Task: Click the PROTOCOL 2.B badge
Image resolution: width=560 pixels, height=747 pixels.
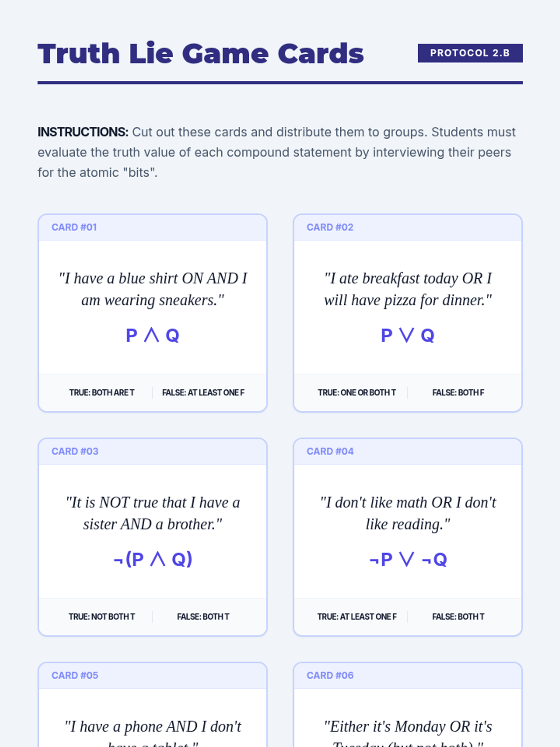Action: (469, 53)
